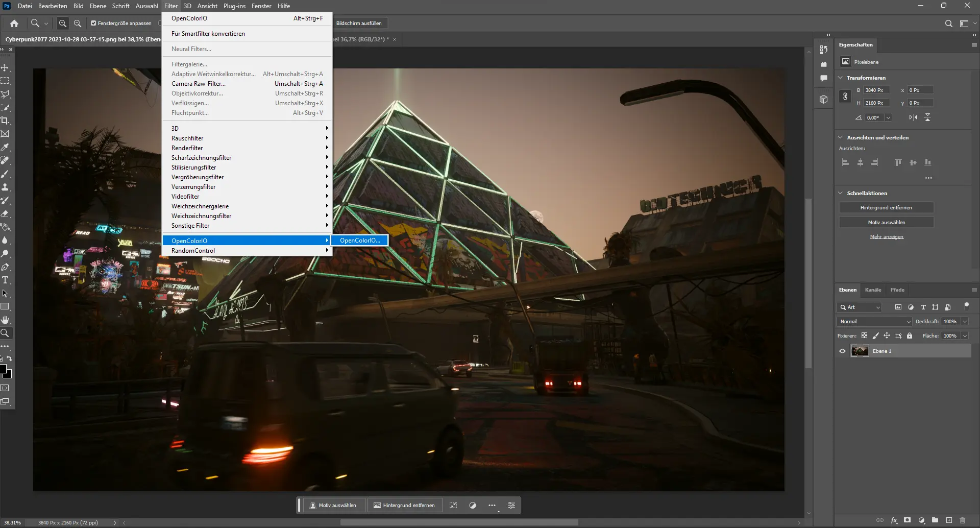This screenshot has width=980, height=528.
Task: Open the 3D panel cube icon
Action: coord(823,99)
